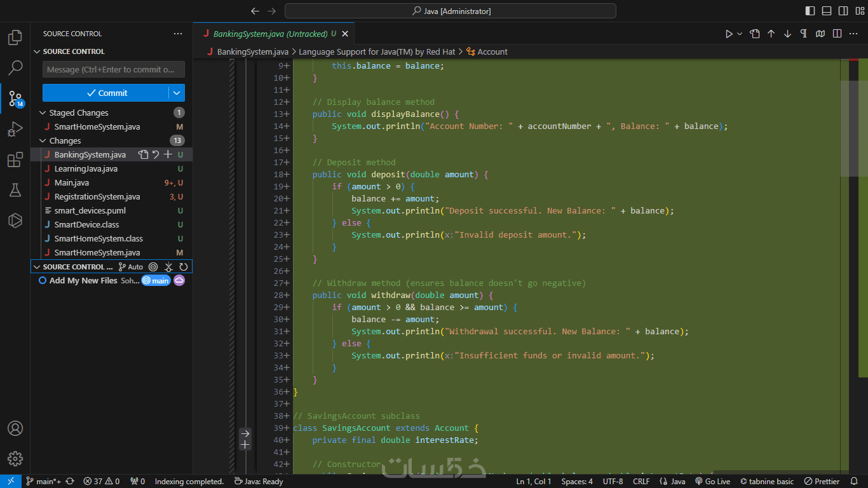Open Source Control panel More Actions menu
868x488 pixels.
[178, 34]
